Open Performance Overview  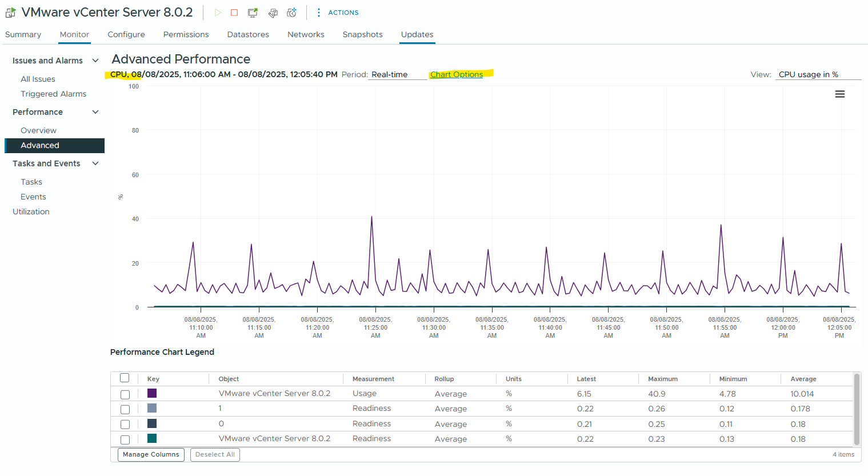click(x=38, y=130)
